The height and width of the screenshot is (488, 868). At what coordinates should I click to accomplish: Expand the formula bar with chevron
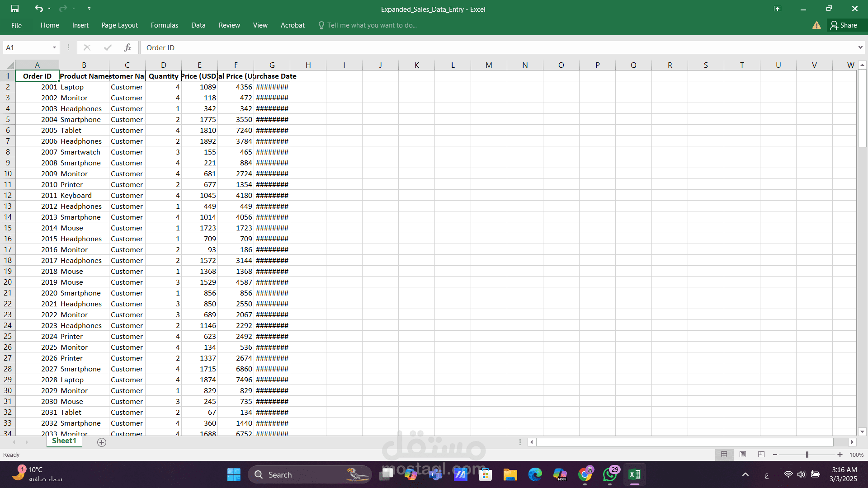pyautogui.click(x=860, y=47)
